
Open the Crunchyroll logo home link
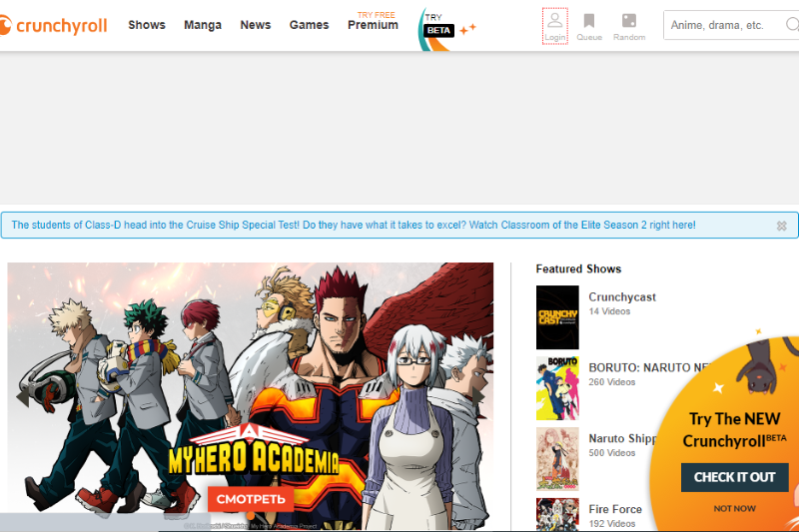[x=54, y=26]
